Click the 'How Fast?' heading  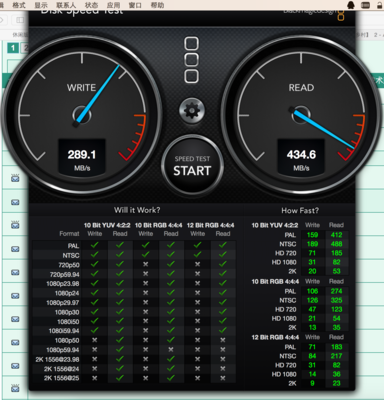(x=300, y=210)
